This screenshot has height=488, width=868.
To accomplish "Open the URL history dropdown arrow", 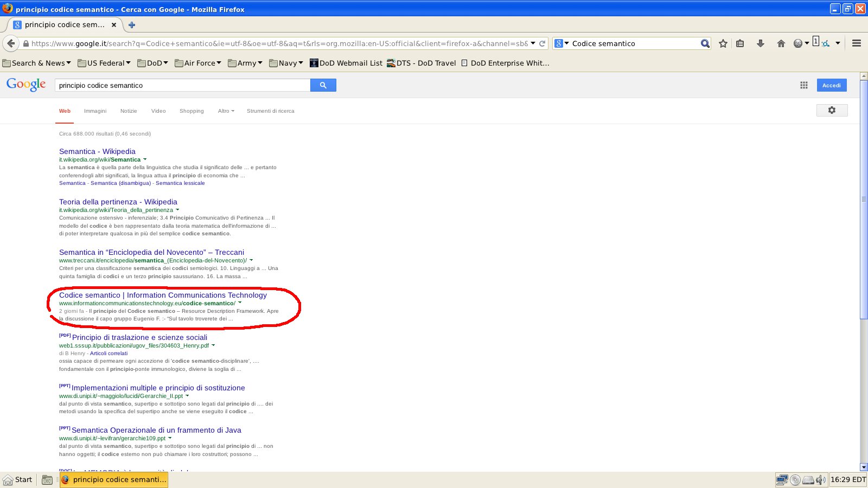I will click(533, 43).
